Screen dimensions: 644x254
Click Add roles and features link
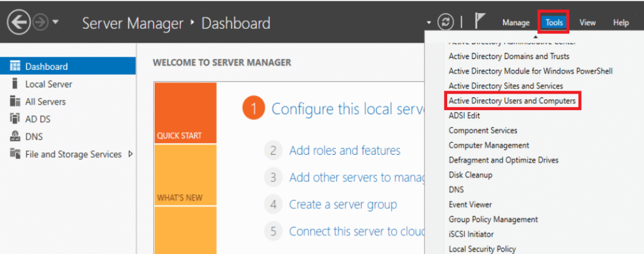[x=345, y=151]
